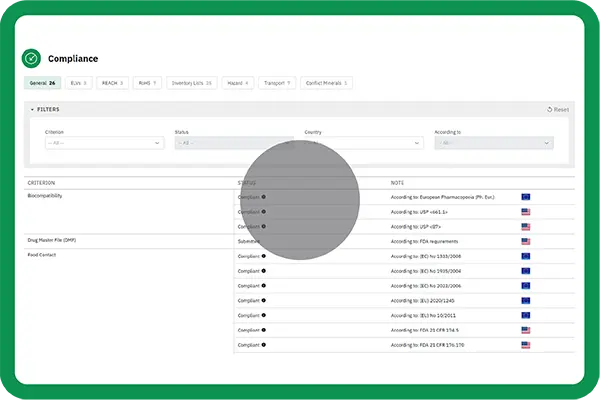The width and height of the screenshot is (600, 400).
Task: Click note 'According to: FDA requirements'
Action: [x=424, y=242]
